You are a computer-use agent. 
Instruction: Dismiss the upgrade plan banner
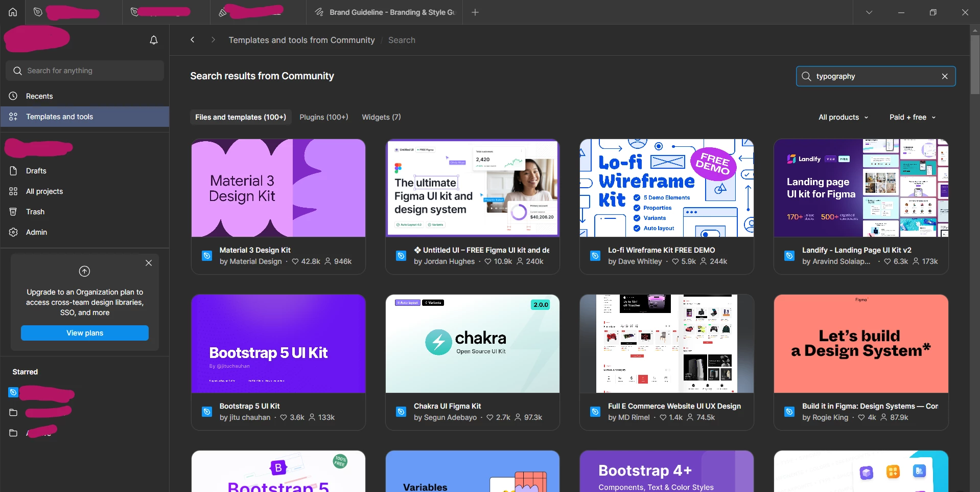pyautogui.click(x=149, y=263)
